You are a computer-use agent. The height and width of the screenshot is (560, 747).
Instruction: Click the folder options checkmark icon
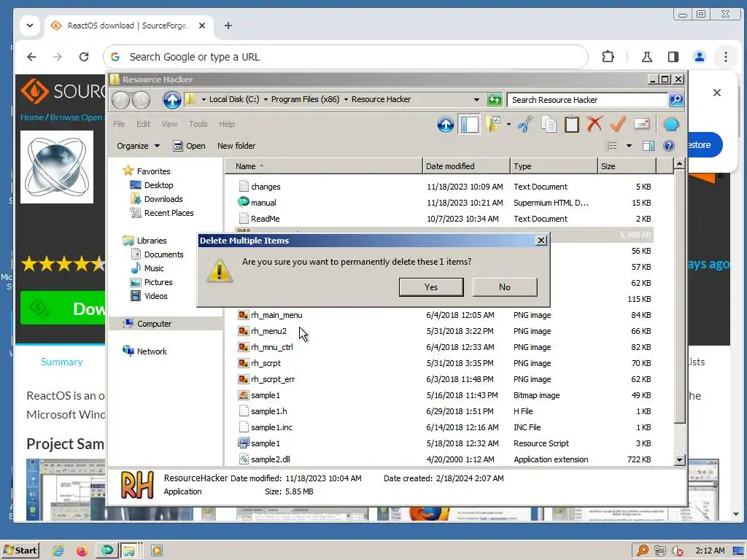pyautogui.click(x=493, y=125)
